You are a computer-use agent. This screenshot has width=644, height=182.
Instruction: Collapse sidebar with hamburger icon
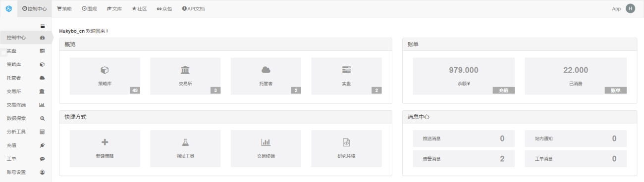[43, 26]
